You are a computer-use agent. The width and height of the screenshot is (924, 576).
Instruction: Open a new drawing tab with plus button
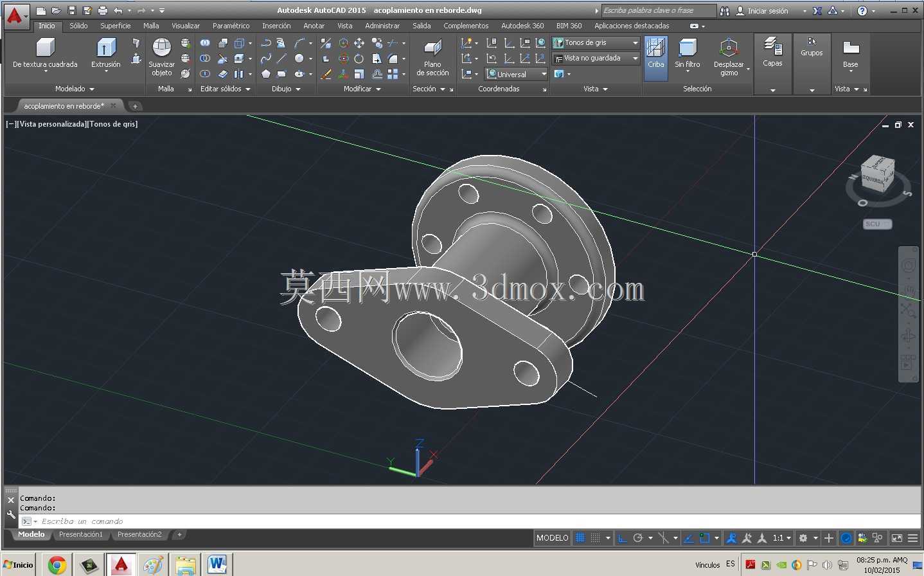[135, 106]
